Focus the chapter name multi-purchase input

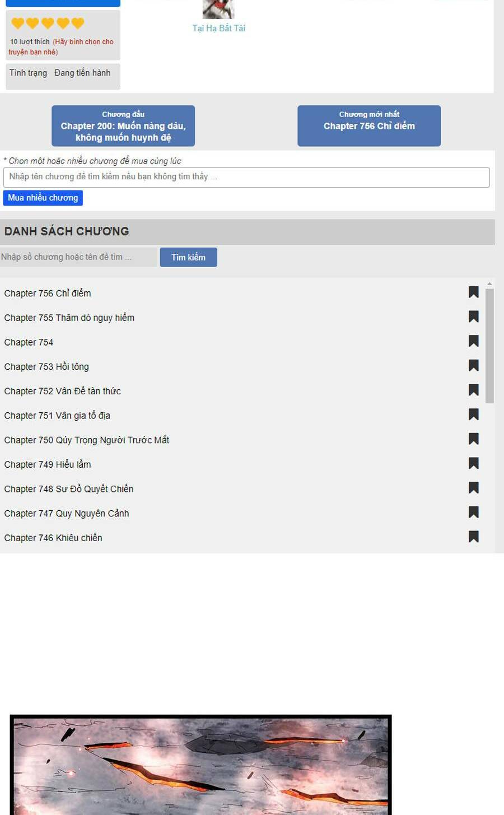246,177
